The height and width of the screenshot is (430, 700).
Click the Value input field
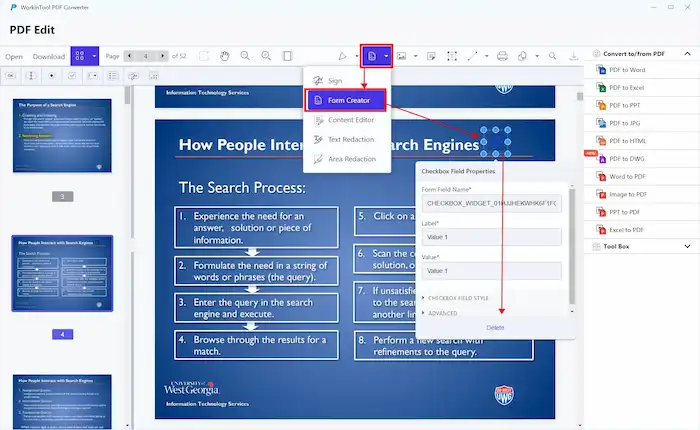[492, 271]
